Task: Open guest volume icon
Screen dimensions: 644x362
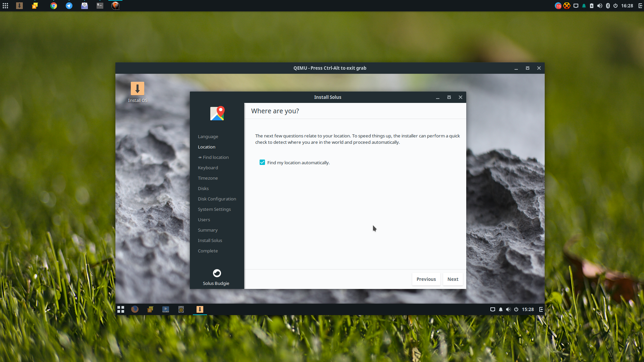Action: click(x=508, y=309)
